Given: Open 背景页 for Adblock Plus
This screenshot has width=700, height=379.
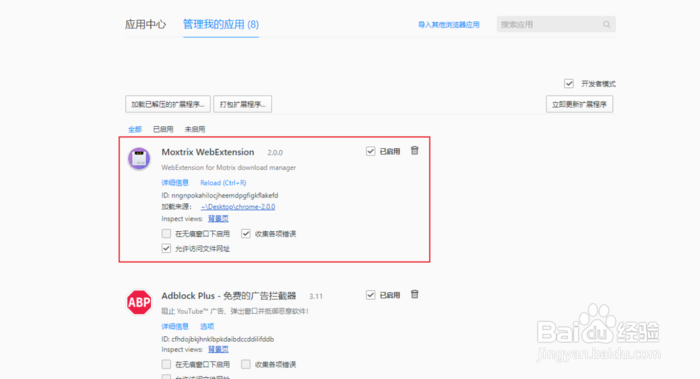Looking at the screenshot, I should pos(218,350).
